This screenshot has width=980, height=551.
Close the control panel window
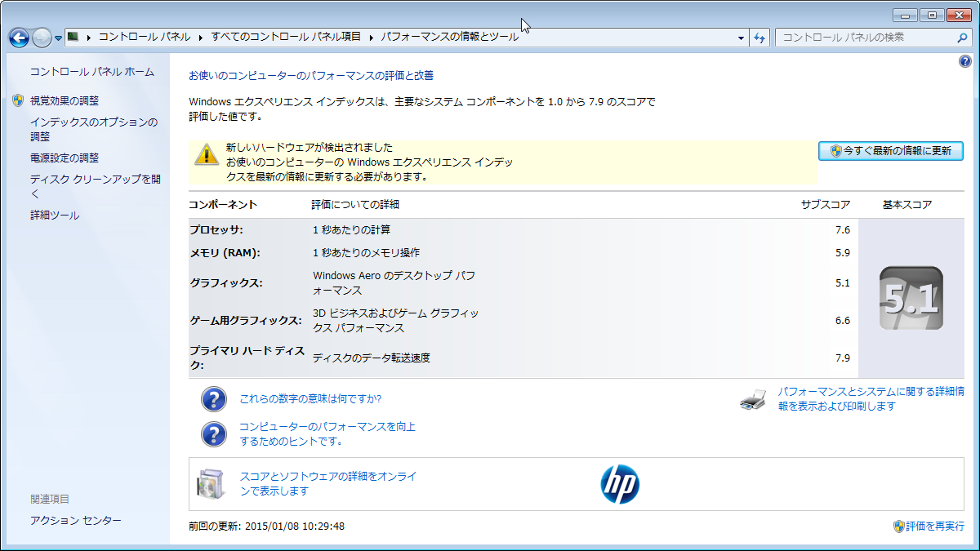pos(958,15)
